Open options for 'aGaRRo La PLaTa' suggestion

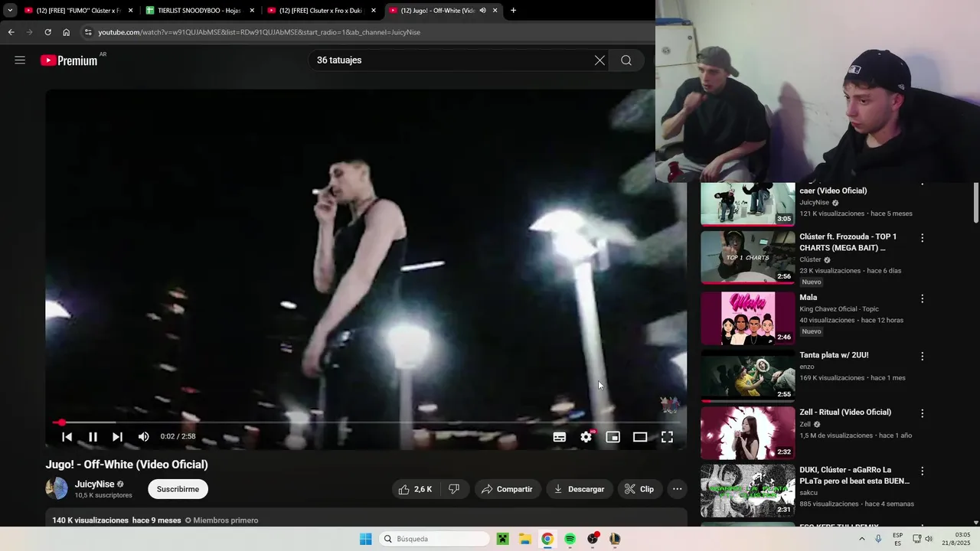[922, 471]
